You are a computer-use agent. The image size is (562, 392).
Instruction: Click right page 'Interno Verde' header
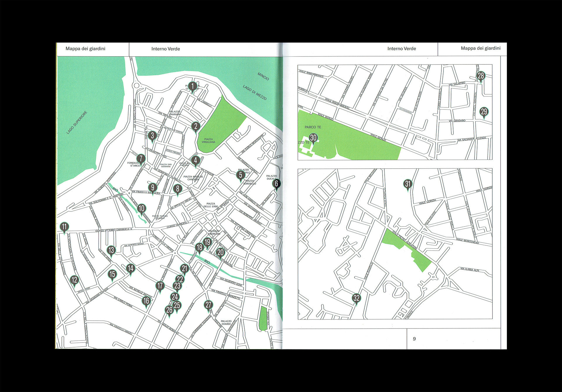pos(402,49)
